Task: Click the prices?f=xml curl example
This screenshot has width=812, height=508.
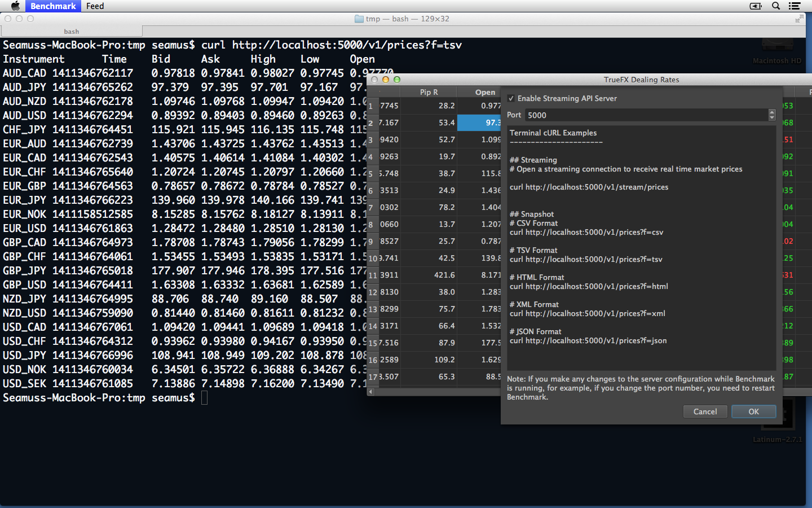Action: 588,313
